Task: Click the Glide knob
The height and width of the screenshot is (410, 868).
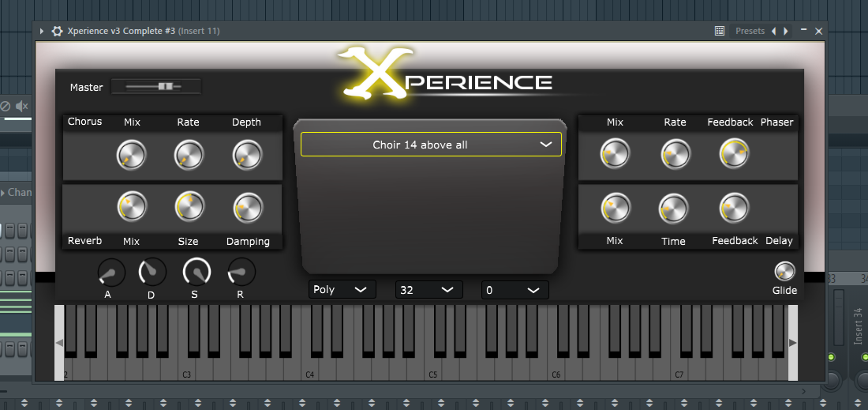Action: point(784,271)
